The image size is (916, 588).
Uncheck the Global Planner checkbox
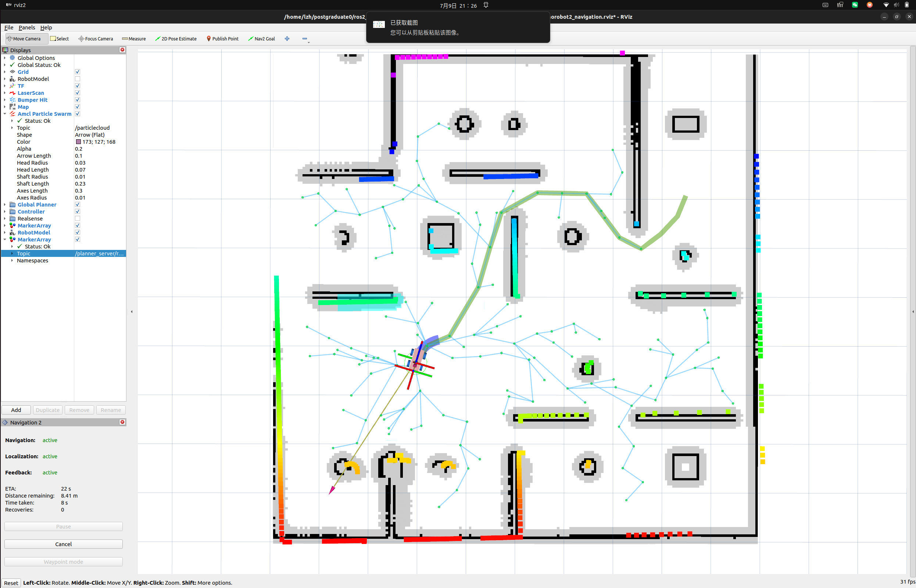click(x=78, y=205)
